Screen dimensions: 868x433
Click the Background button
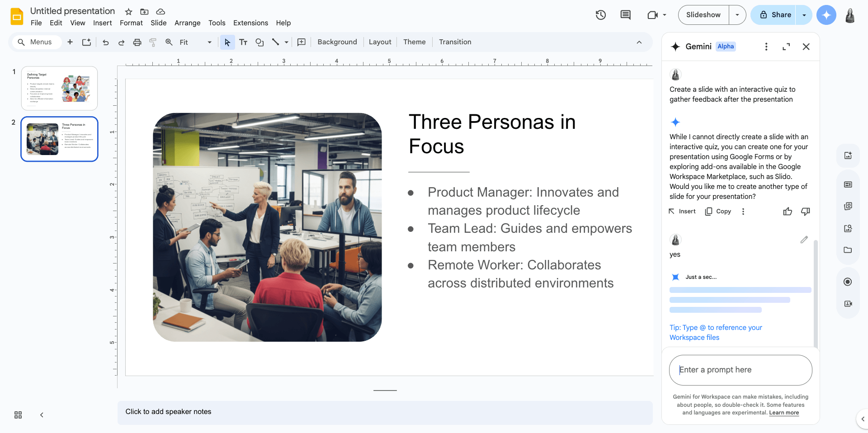point(337,42)
